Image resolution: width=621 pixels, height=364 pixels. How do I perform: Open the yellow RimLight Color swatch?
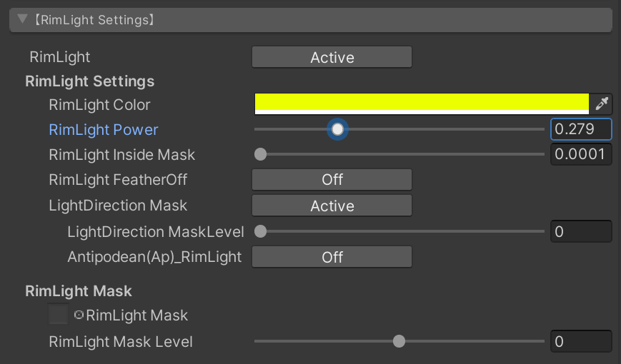point(422,103)
